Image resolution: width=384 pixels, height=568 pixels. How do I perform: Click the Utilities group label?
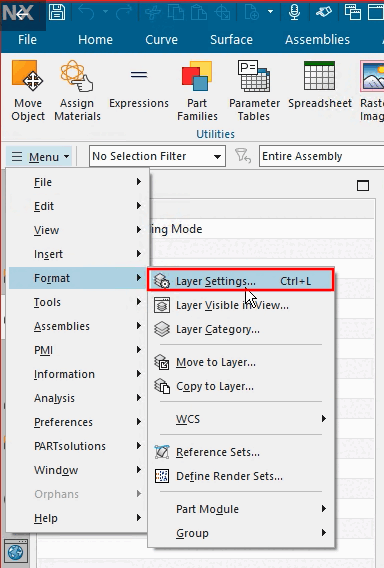[x=215, y=134]
